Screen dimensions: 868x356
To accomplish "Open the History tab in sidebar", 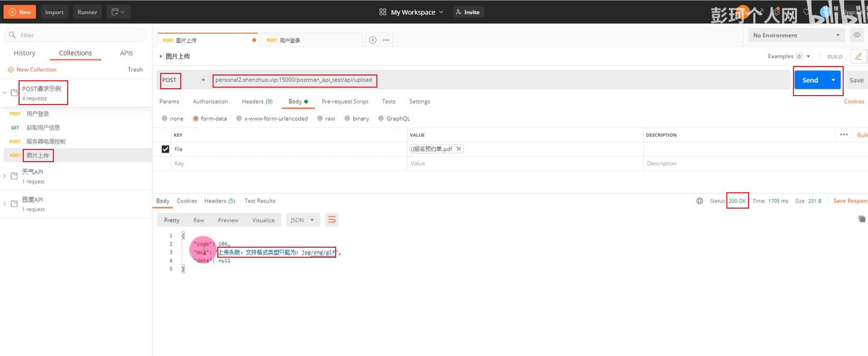I will [24, 53].
